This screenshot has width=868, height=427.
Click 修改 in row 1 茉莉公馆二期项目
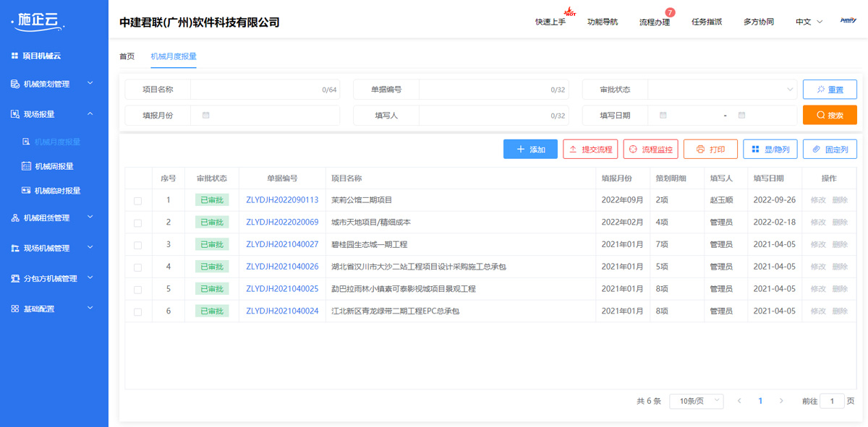tap(818, 200)
